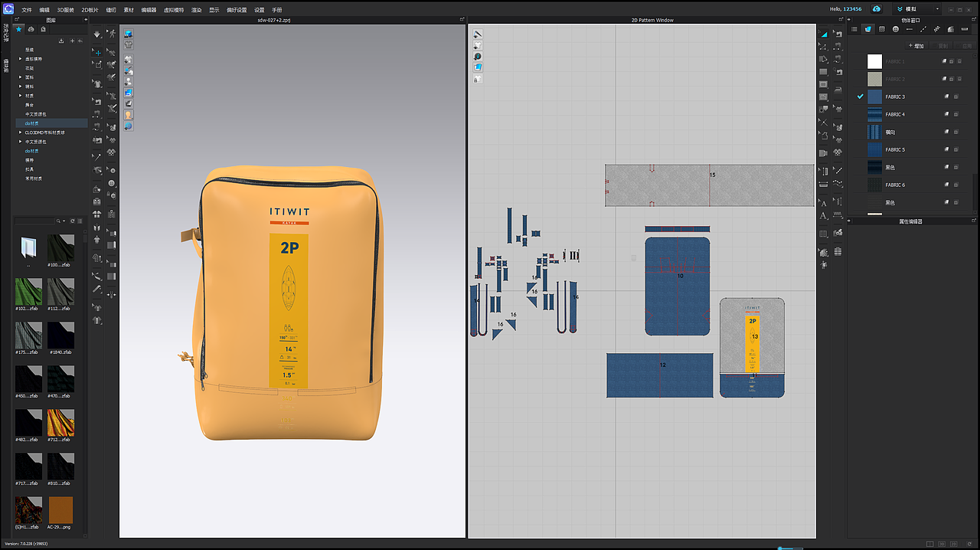Toggle the 3D blue texture surface icon
Image resolution: width=980 pixels, height=550 pixels.
pos(128,93)
